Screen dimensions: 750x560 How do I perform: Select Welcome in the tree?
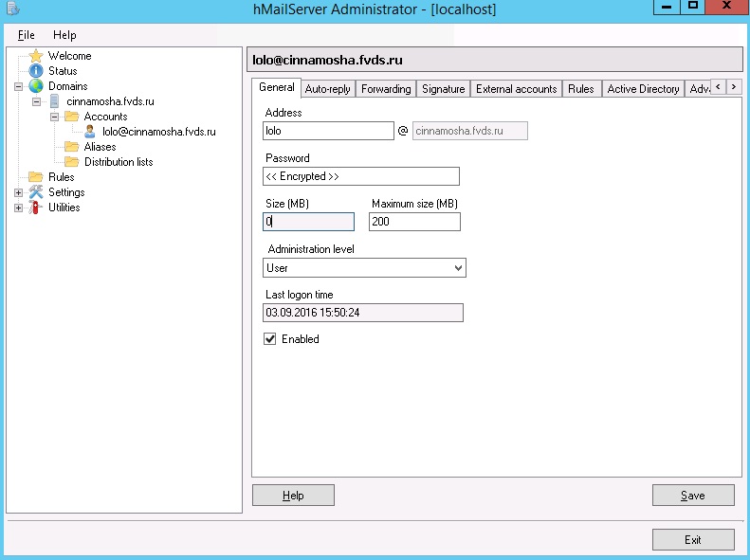(70, 56)
